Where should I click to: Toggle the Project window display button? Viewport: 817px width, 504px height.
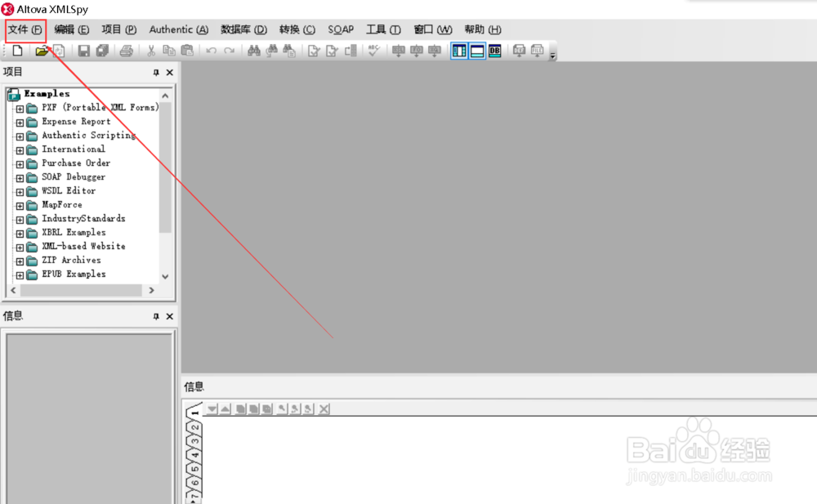(x=459, y=51)
